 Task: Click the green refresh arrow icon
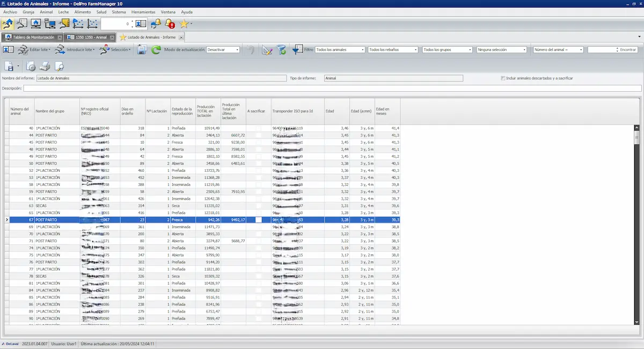pos(156,50)
